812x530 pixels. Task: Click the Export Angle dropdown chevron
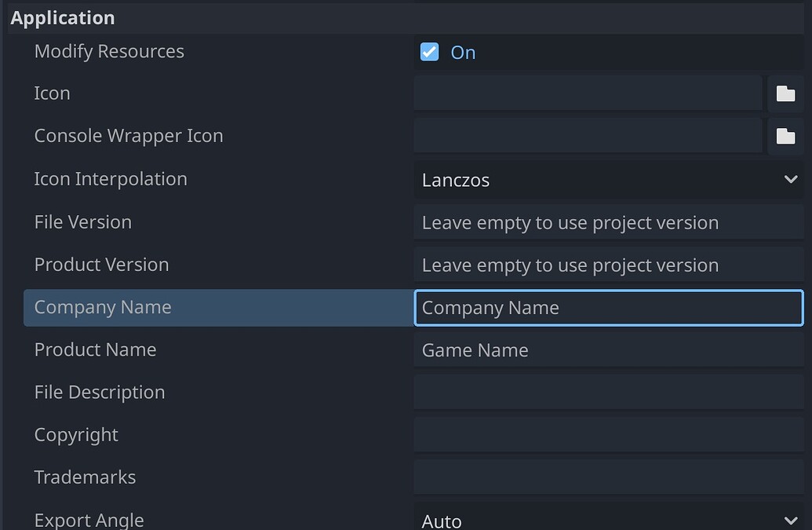792,520
